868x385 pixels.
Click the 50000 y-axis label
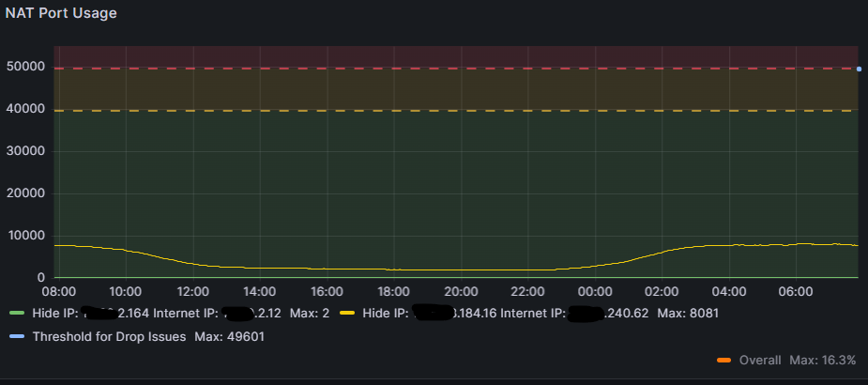(x=27, y=68)
